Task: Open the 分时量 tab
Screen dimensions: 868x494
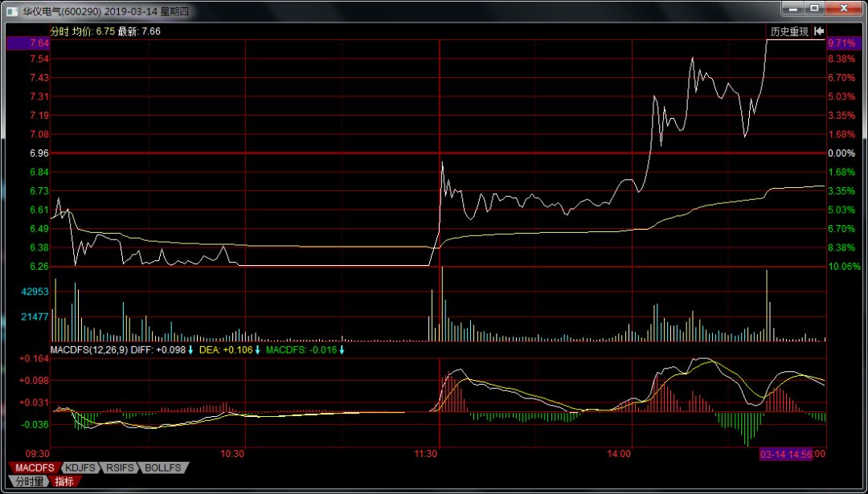Action: pyautogui.click(x=30, y=481)
